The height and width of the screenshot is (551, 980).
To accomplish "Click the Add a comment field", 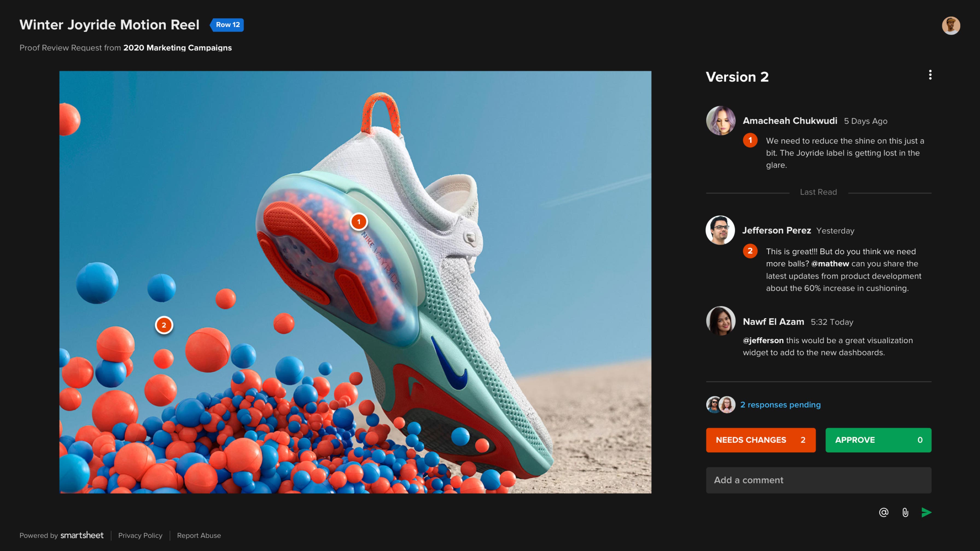I will click(x=818, y=480).
